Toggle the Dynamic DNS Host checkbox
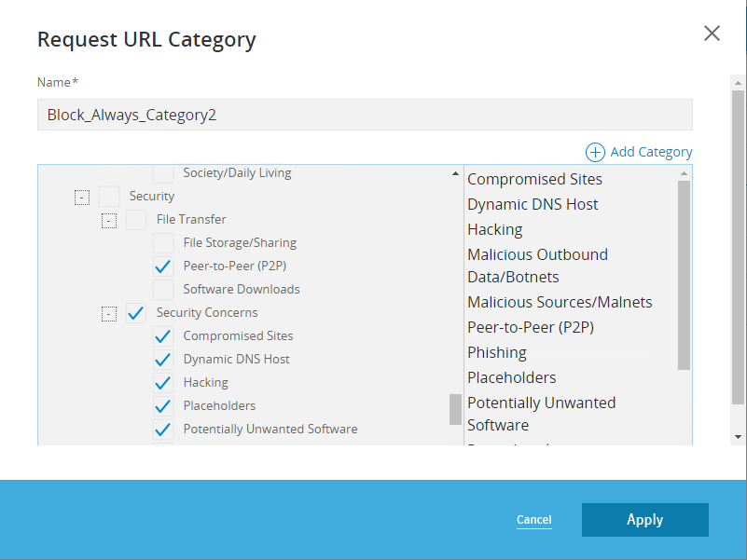The height and width of the screenshot is (560, 747). click(163, 360)
